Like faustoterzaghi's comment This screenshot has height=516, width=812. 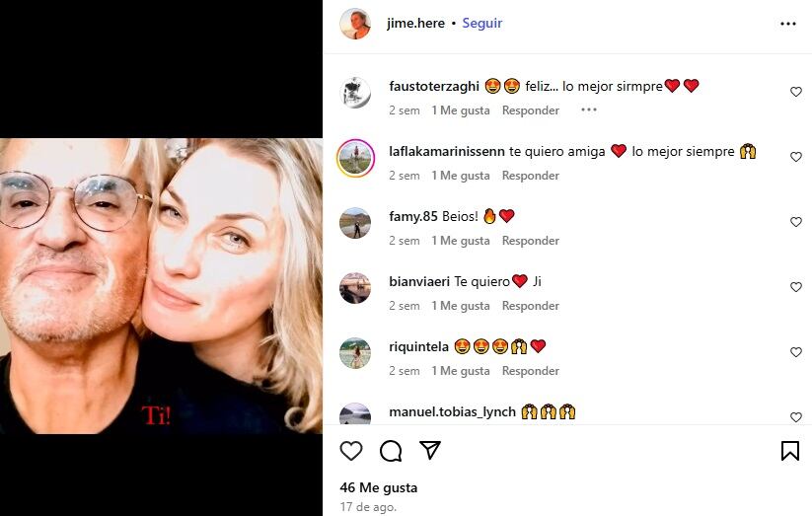point(796,92)
